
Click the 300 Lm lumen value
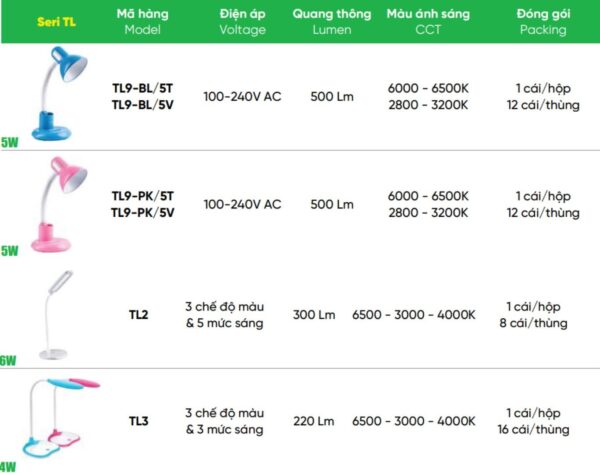[314, 315]
